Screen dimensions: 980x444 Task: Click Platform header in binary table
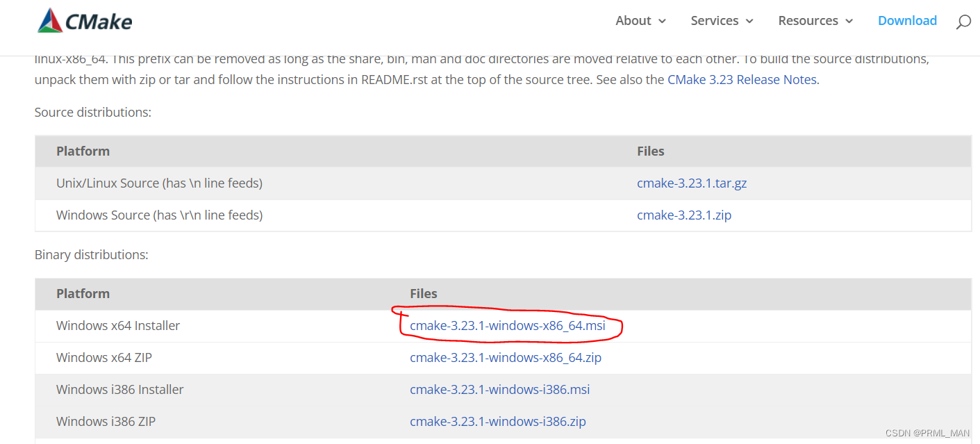83,294
